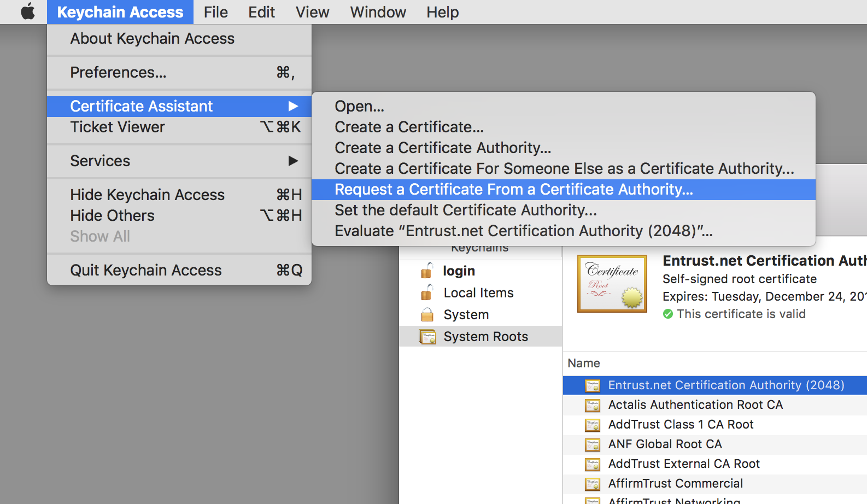Open the Services submenu
This screenshot has height=504, width=867.
pos(179,161)
